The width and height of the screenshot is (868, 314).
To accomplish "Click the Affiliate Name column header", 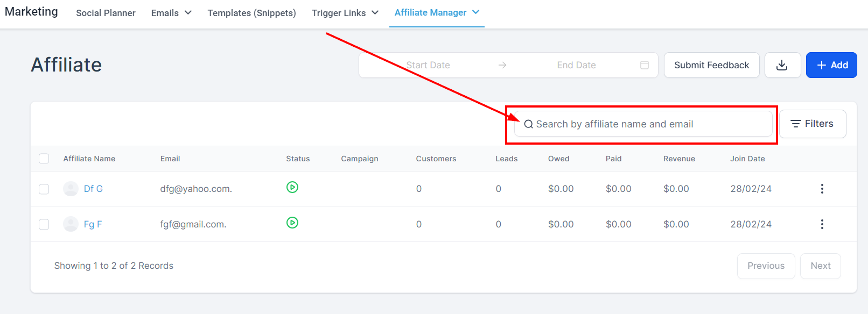I will click(x=89, y=159).
